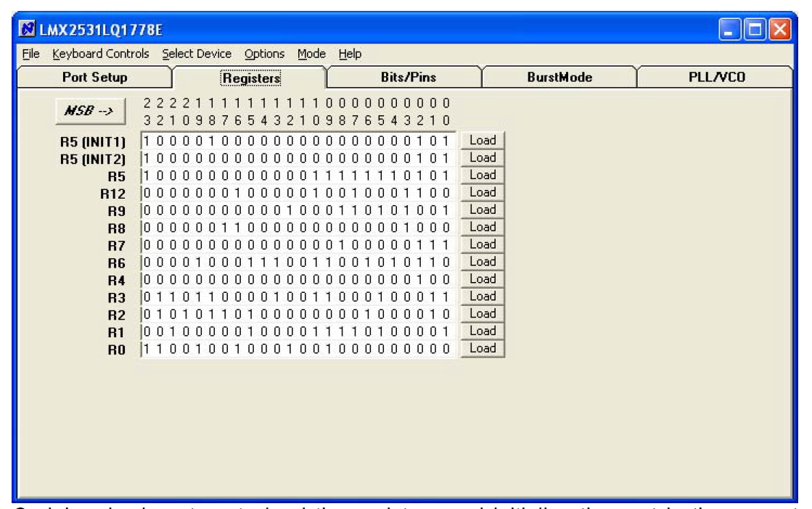
Task: Load register R1
Action: 483,331
